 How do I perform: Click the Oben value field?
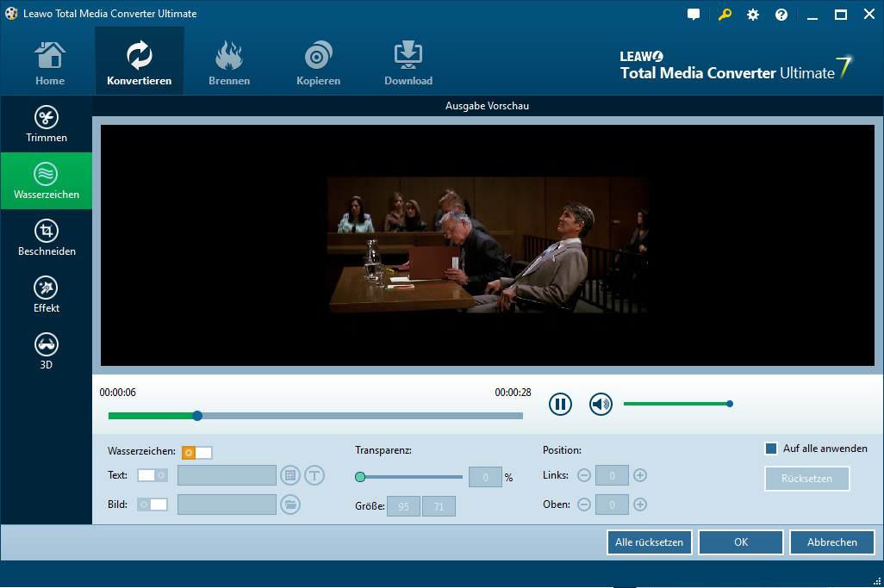tap(613, 504)
